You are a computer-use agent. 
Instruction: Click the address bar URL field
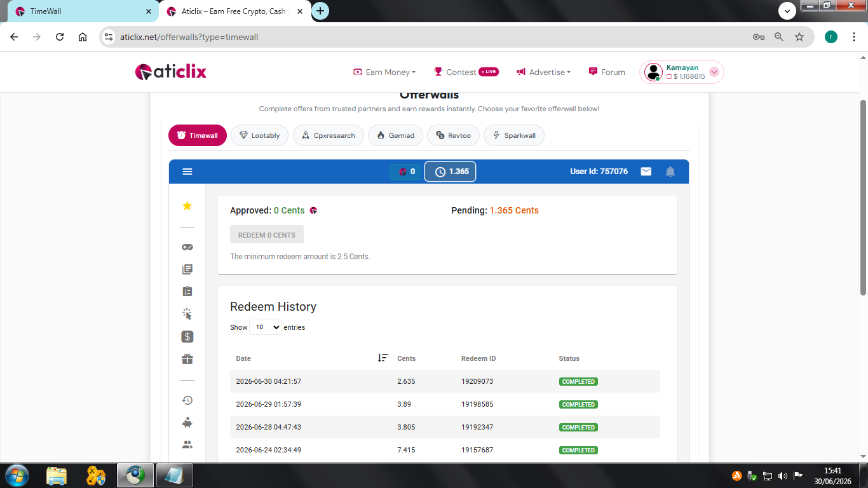(432, 37)
